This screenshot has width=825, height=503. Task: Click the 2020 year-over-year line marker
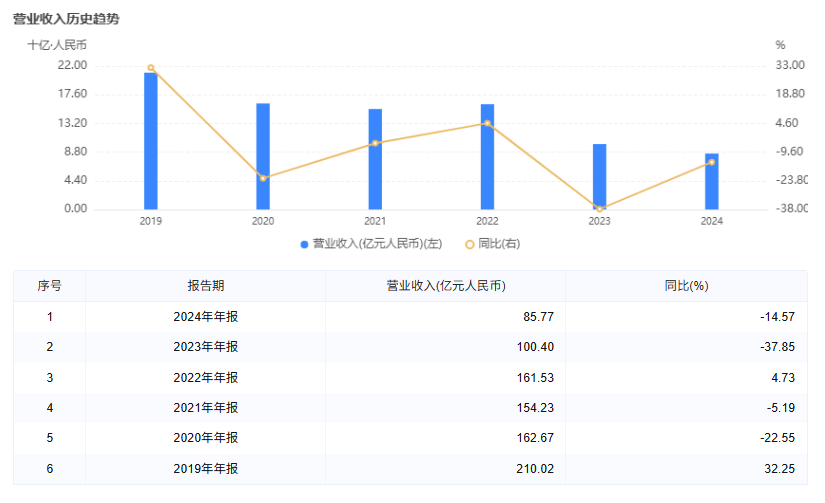pos(263,178)
